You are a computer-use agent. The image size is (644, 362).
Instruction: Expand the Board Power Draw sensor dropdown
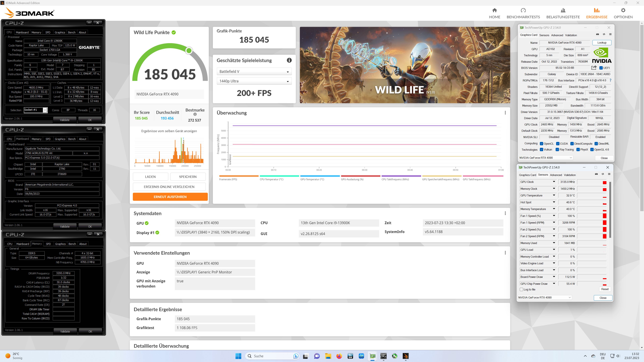554,277
